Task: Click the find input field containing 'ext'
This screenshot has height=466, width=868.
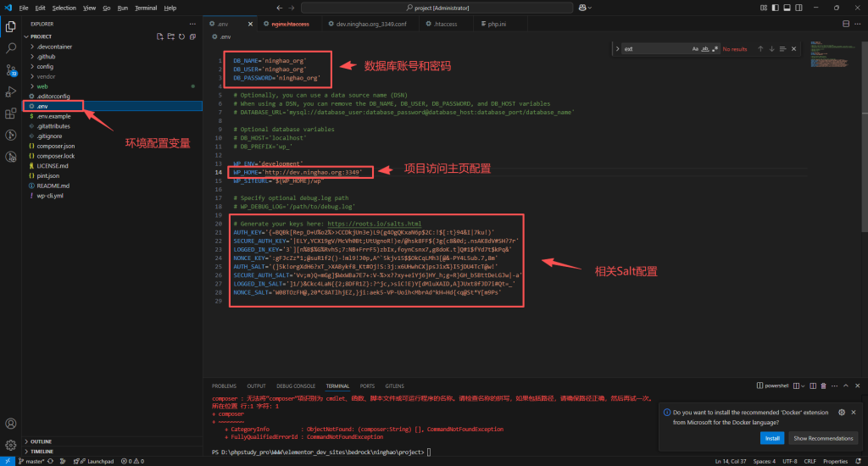Action: (653, 49)
